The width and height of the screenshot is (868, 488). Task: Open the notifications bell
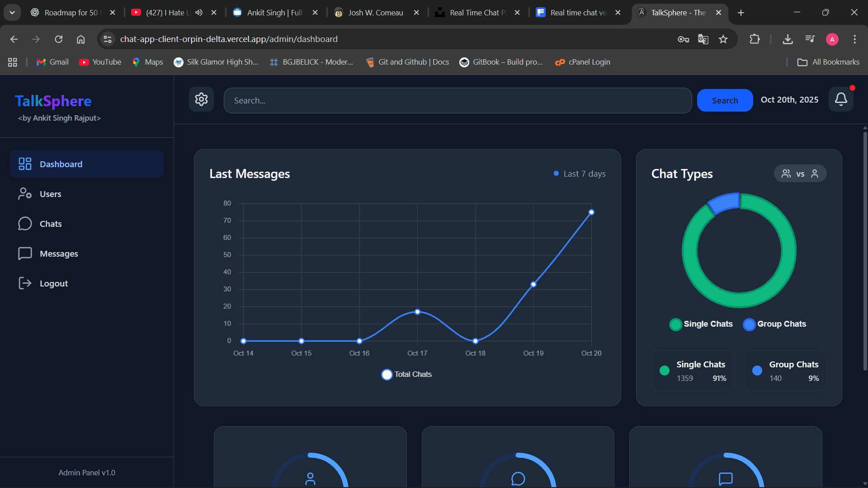[841, 99]
